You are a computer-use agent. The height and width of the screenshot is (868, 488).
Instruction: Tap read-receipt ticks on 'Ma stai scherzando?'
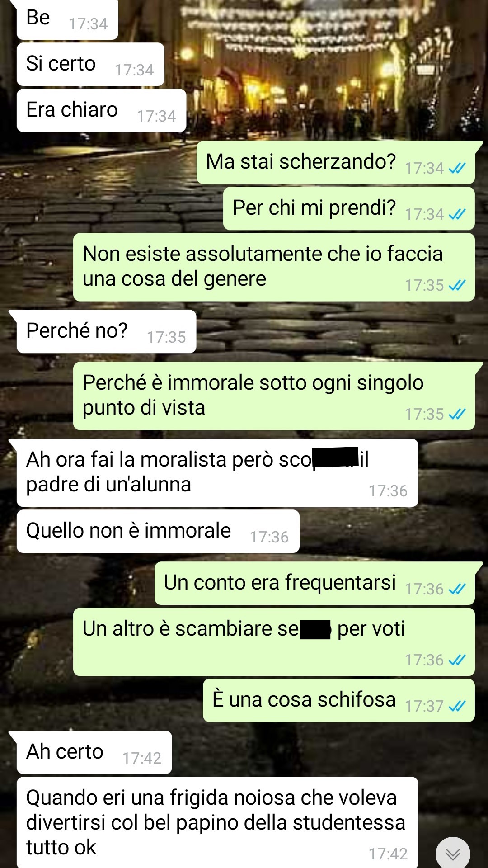(457, 168)
